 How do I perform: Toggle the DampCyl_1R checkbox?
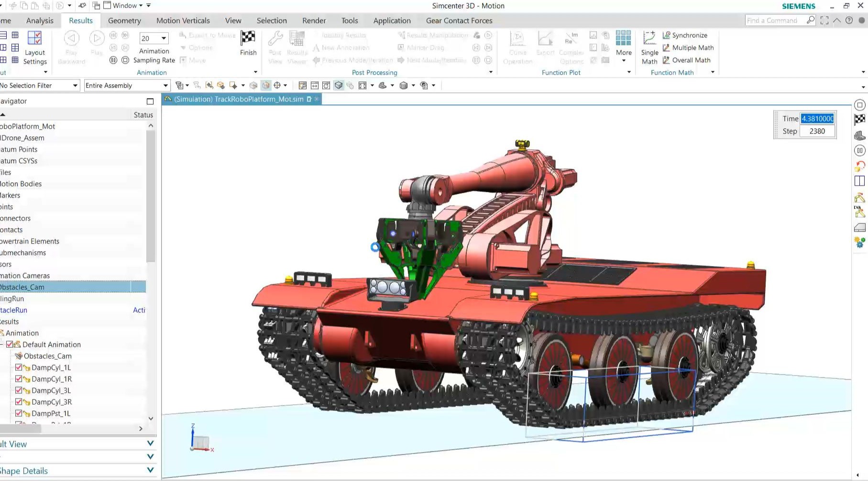click(x=19, y=379)
